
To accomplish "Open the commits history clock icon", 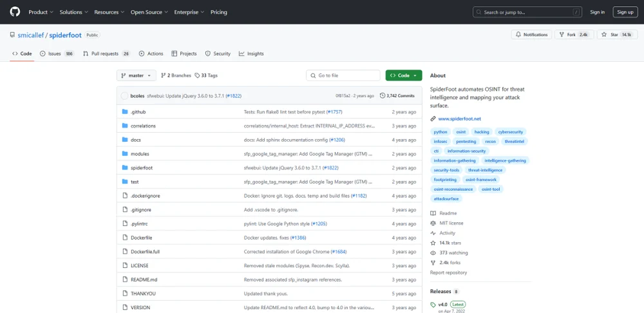I will (x=383, y=96).
